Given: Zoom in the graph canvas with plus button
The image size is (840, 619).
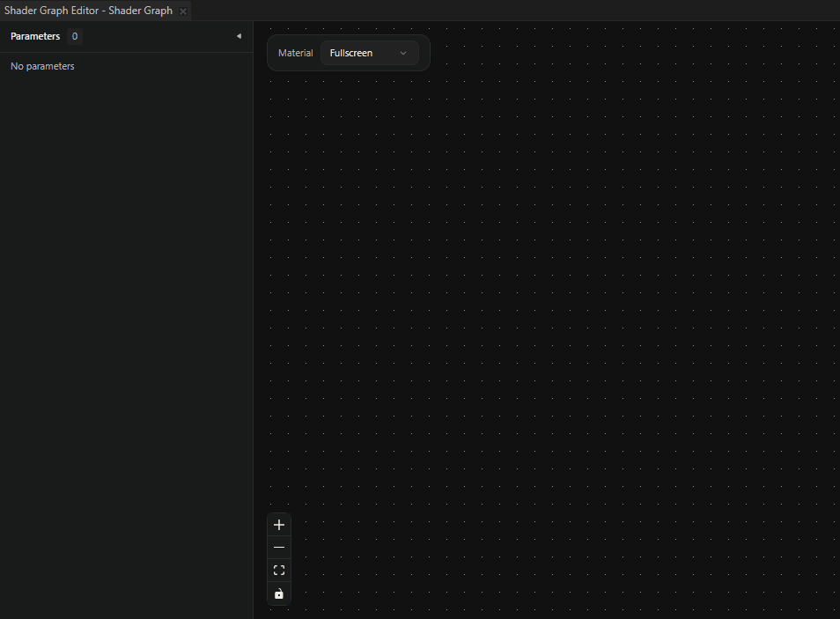Looking at the screenshot, I should click(x=279, y=525).
